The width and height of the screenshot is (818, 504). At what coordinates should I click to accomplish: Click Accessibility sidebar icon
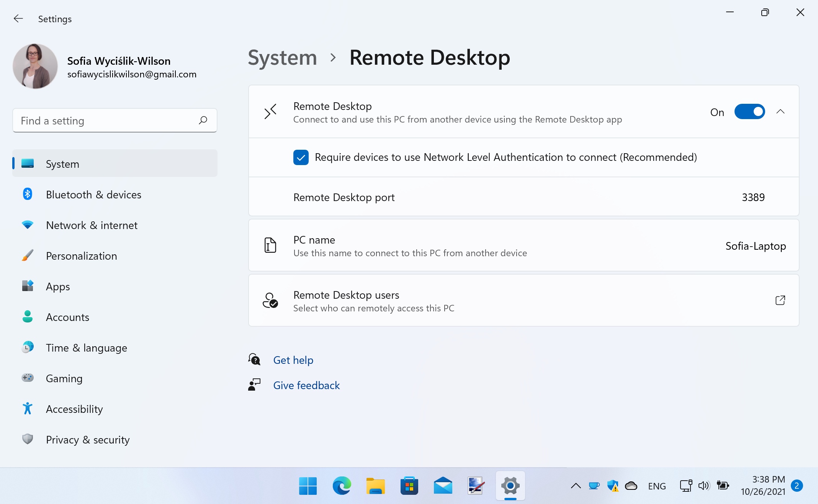click(27, 409)
